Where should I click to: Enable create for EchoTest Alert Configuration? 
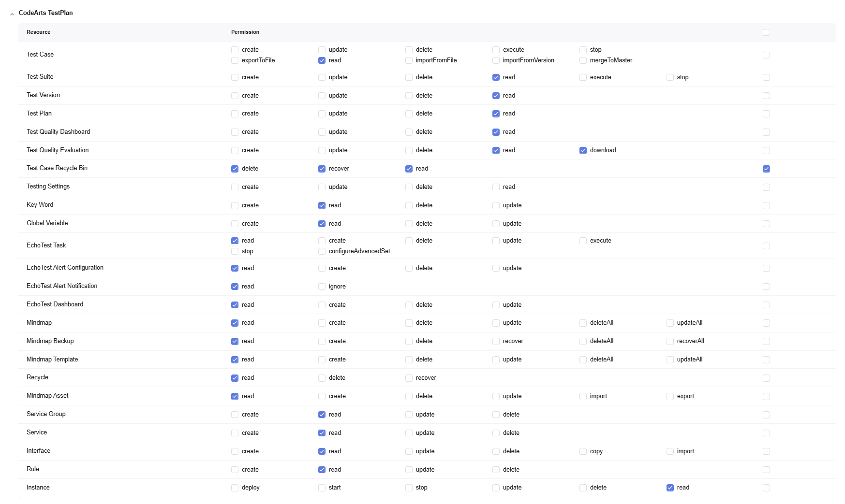[x=322, y=268]
